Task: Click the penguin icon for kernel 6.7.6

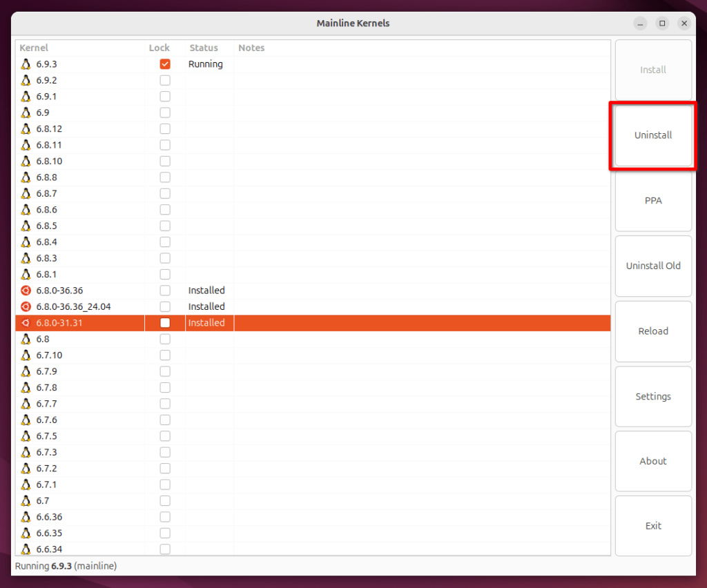Action: (26, 420)
